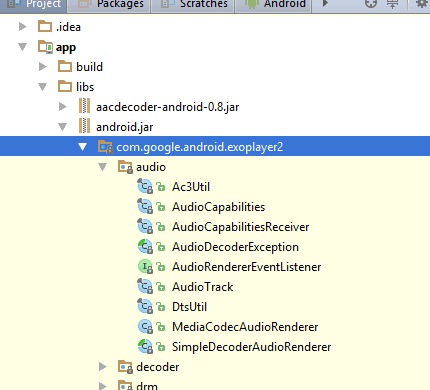Select the build folder label
This screenshot has width=430, height=390.
(89, 67)
